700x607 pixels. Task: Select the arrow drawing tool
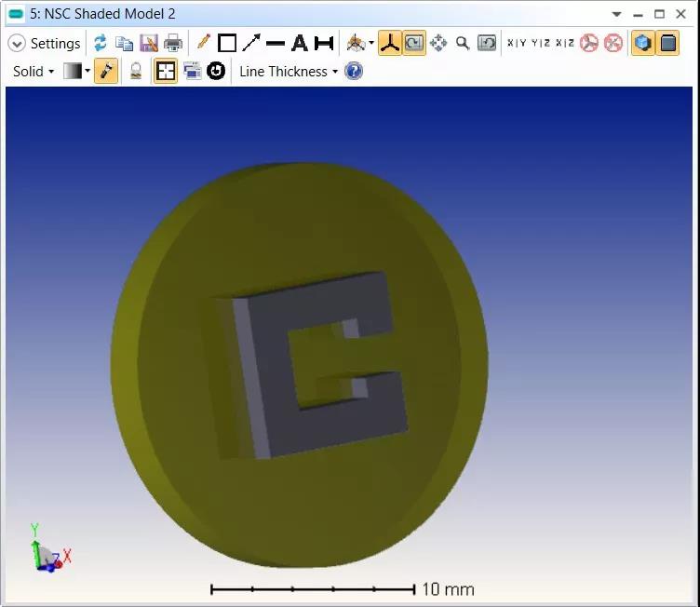click(251, 43)
